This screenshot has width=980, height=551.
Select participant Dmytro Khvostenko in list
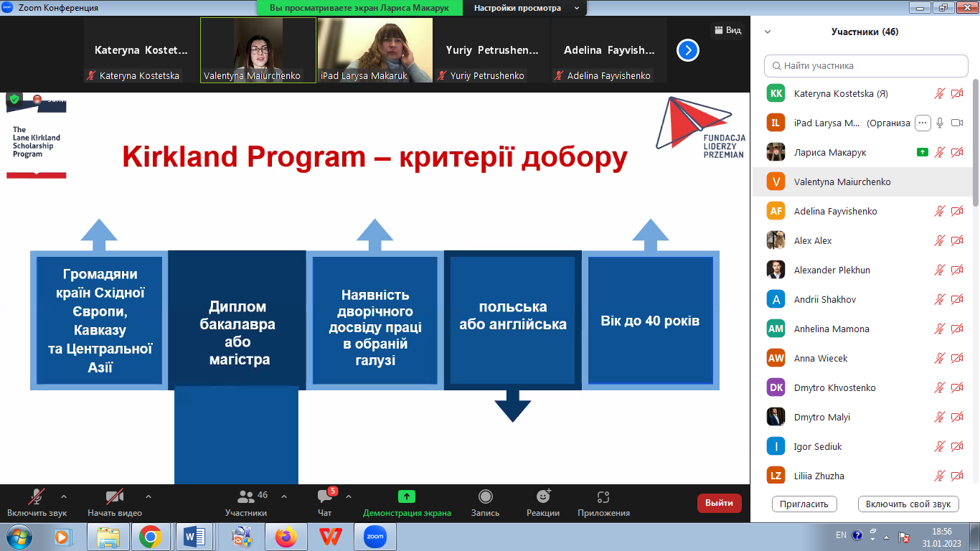(863, 387)
